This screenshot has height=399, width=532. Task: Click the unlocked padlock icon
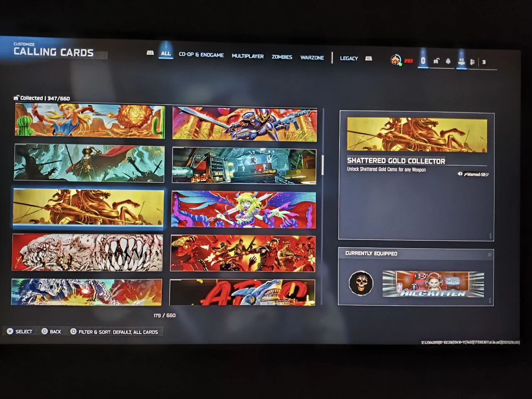(436, 61)
